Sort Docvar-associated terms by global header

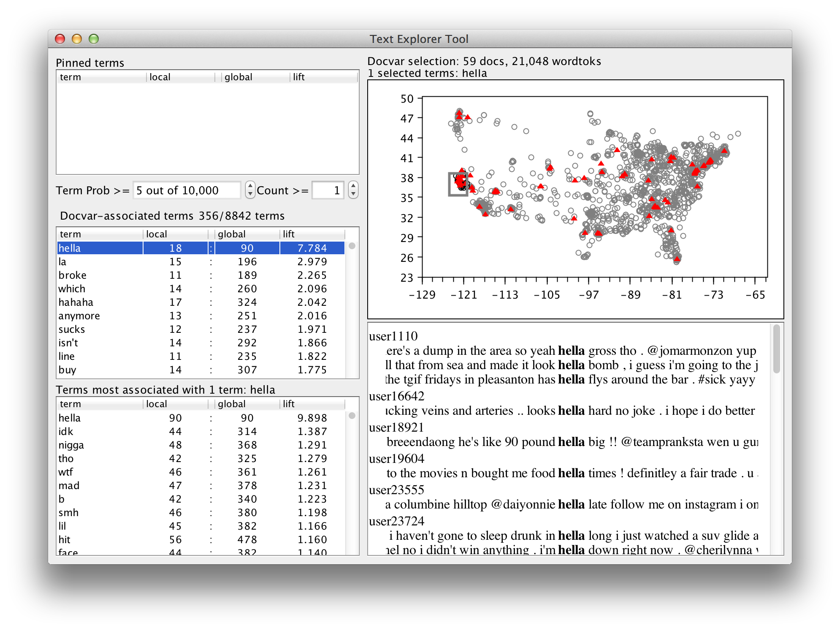(x=247, y=234)
